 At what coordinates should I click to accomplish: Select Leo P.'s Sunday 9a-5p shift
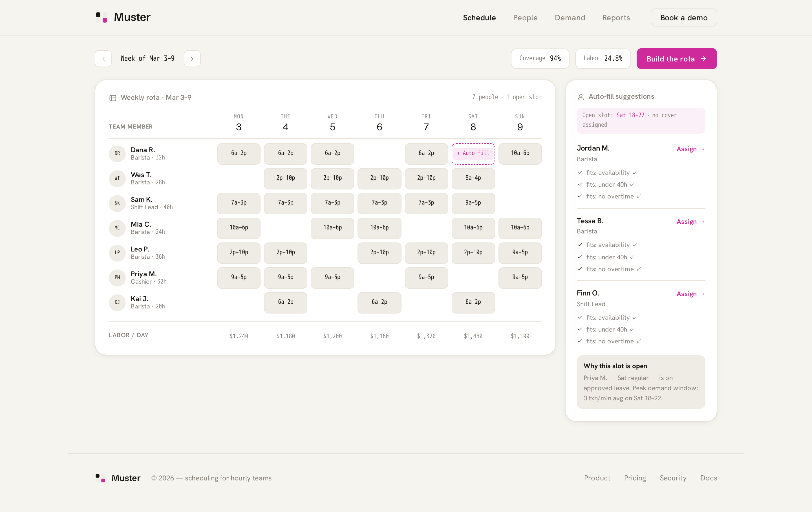coord(520,253)
